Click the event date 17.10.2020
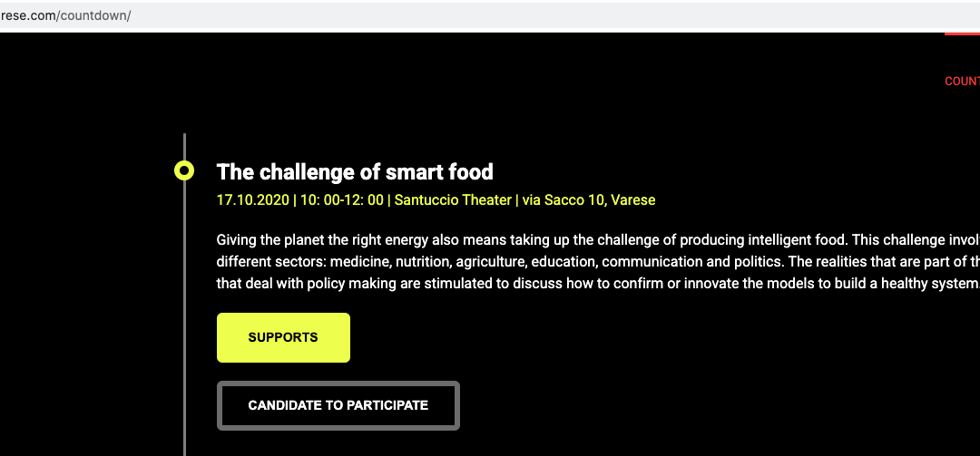The image size is (980, 456). click(252, 199)
